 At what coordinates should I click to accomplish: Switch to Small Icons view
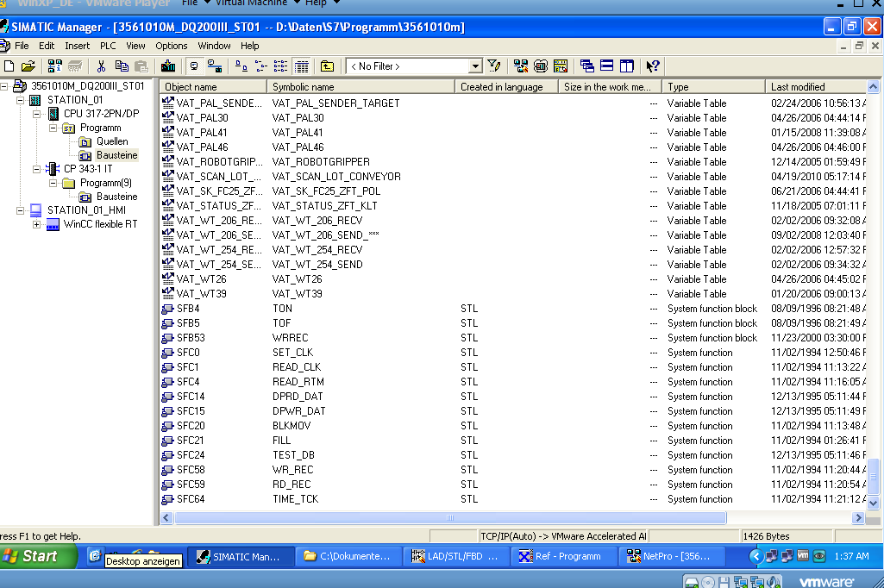(x=261, y=66)
